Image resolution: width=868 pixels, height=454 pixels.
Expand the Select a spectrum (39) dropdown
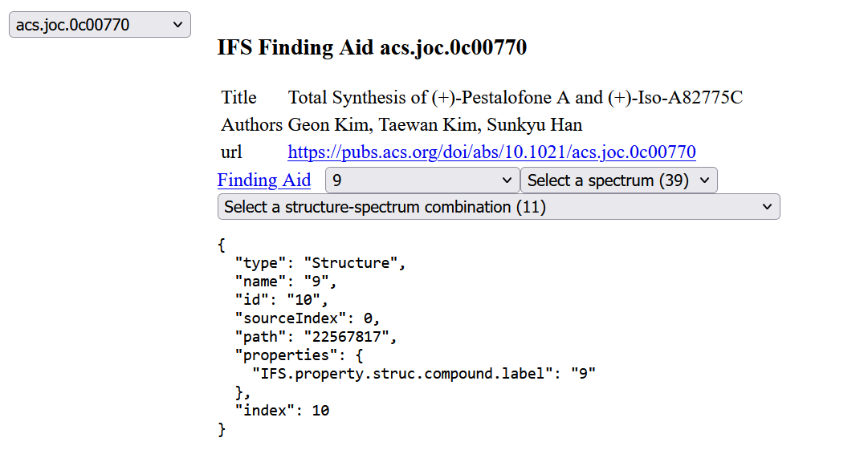619,180
